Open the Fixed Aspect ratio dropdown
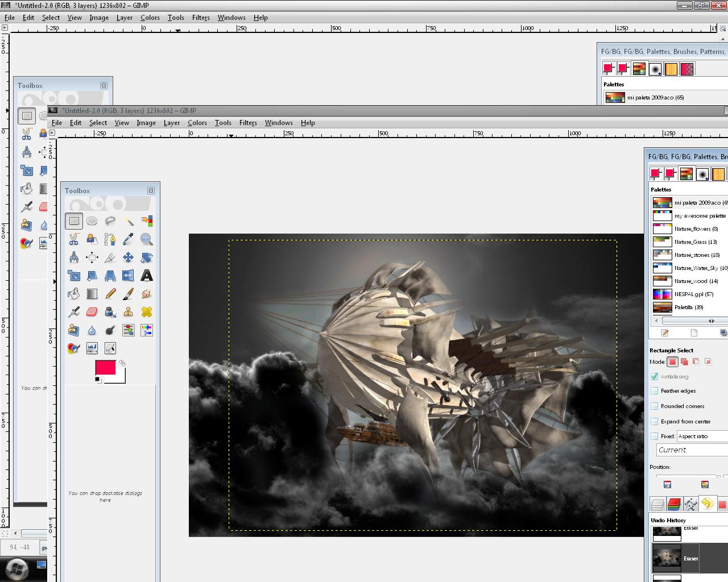The width and height of the screenshot is (728, 582). click(702, 436)
